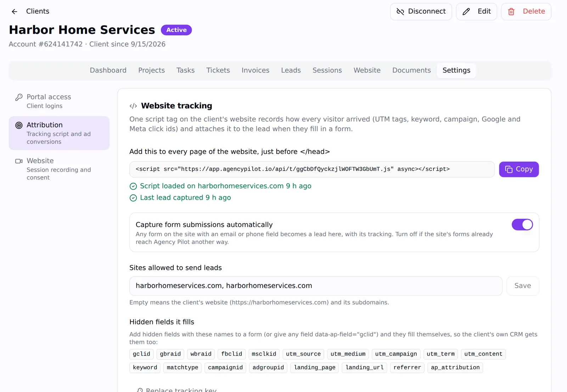Open Portal access settings section
Viewport: 567px width, 392px height.
coord(59,101)
